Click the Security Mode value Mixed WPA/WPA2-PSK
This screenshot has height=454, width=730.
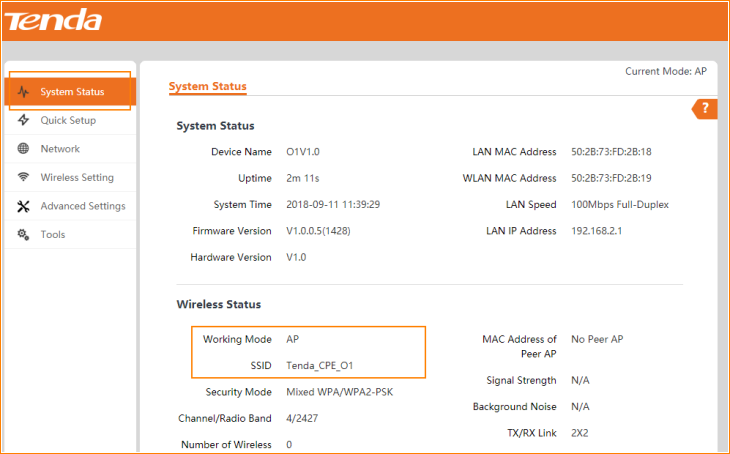point(339,392)
